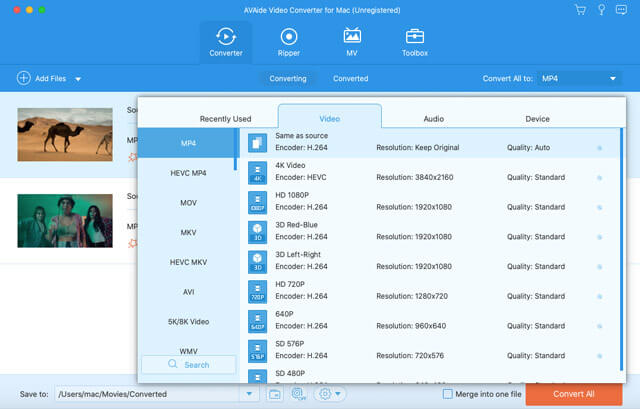This screenshot has width=640, height=409.
Task: Select the Resolution: 720x576 preset text
Action: click(410, 356)
